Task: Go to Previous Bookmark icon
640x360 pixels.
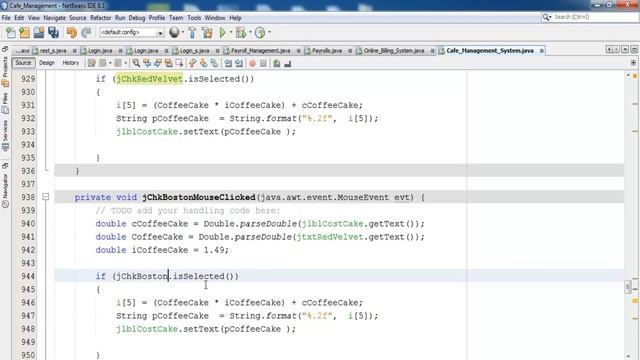Action: [x=192, y=63]
